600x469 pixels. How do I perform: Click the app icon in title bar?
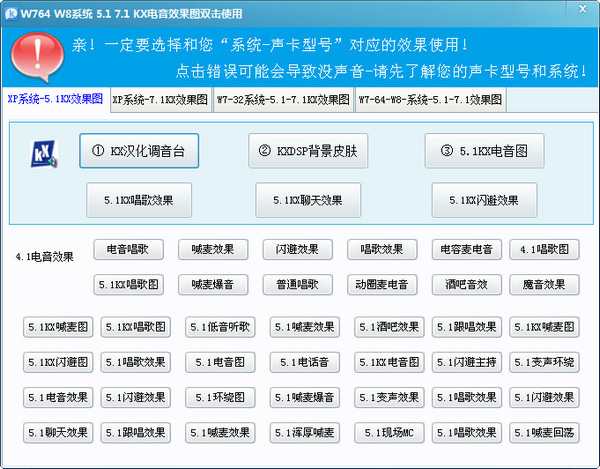pos(11,14)
